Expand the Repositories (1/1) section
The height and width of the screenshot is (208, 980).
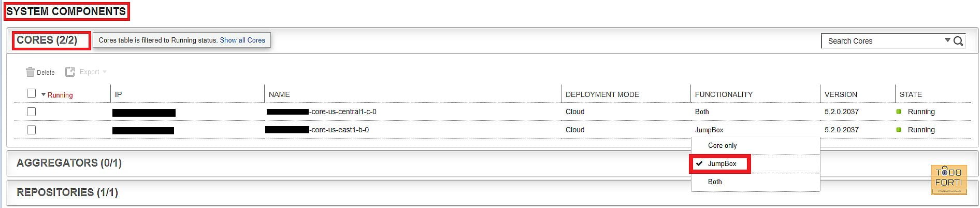(x=67, y=192)
